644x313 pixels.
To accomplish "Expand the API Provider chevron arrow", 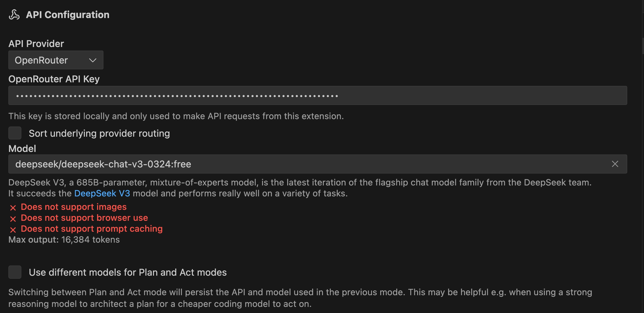I will tap(93, 60).
